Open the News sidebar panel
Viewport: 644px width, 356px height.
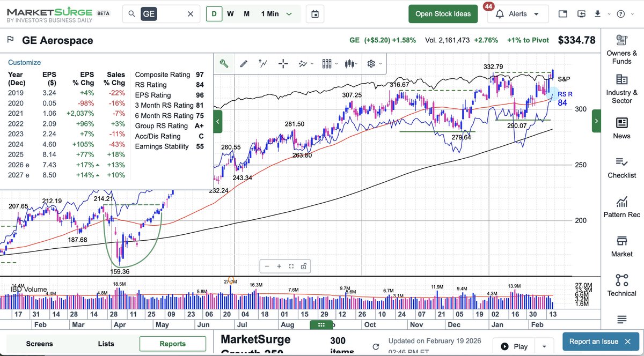[x=622, y=128]
